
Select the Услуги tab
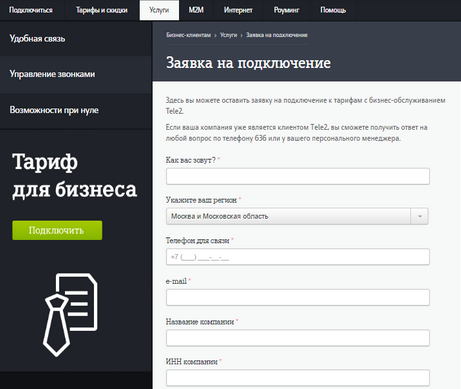coord(159,10)
